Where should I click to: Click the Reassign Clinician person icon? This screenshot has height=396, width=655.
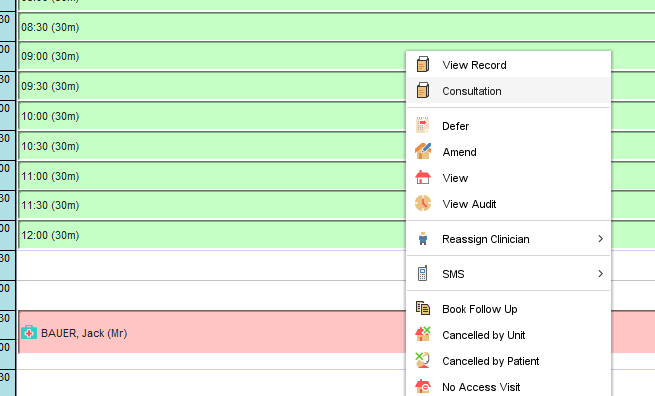coord(423,239)
